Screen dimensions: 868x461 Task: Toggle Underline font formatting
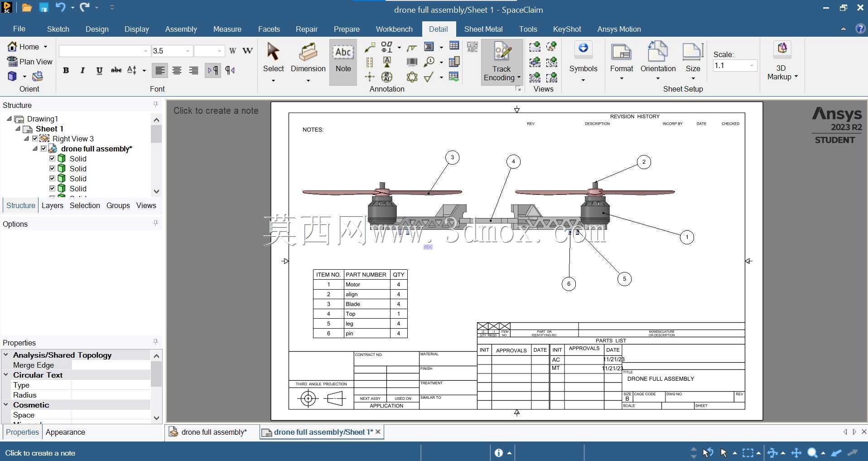99,70
